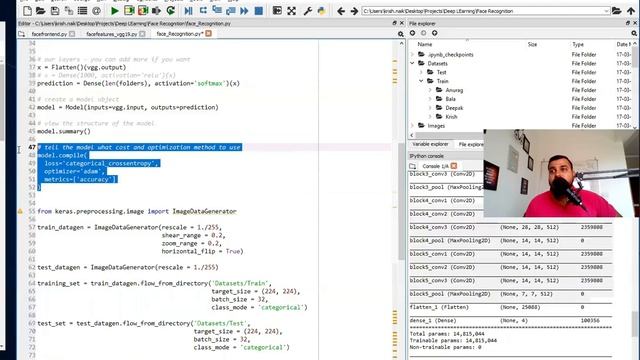Screen dimensions: 640x360
Task: Maximize current pane toolbar icon
Action: click(277, 11)
